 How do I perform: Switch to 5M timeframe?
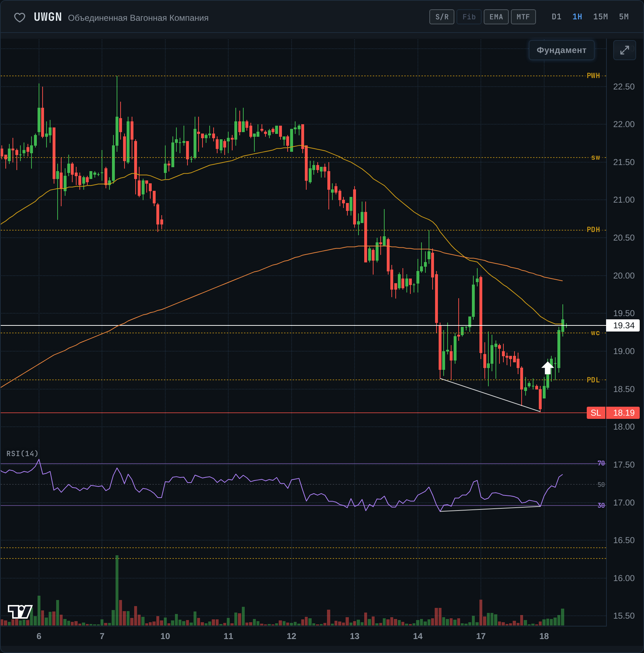624,17
